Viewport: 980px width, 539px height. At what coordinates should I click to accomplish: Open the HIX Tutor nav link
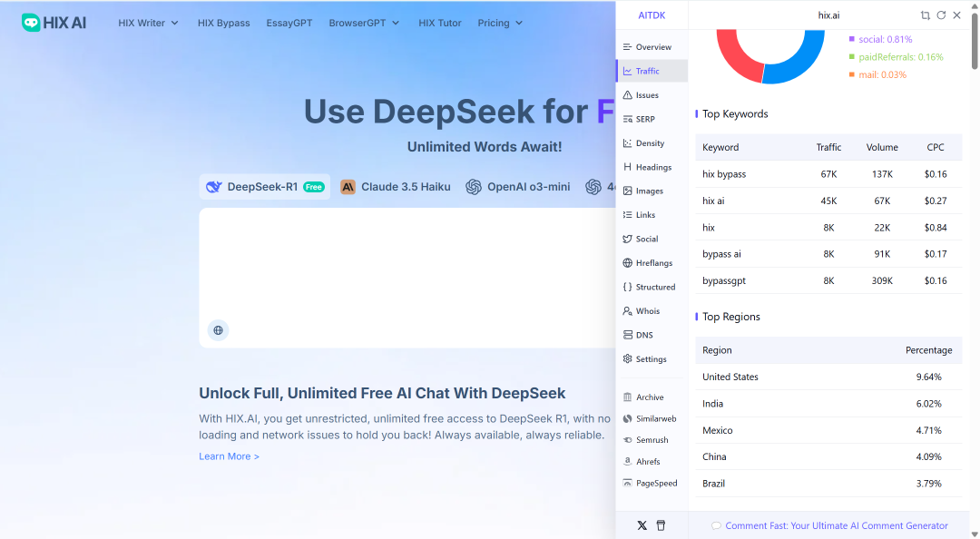(440, 23)
